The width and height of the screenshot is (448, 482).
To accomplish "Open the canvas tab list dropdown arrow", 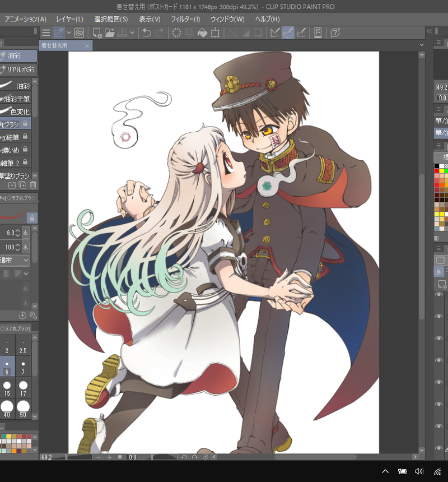I will coord(422,45).
